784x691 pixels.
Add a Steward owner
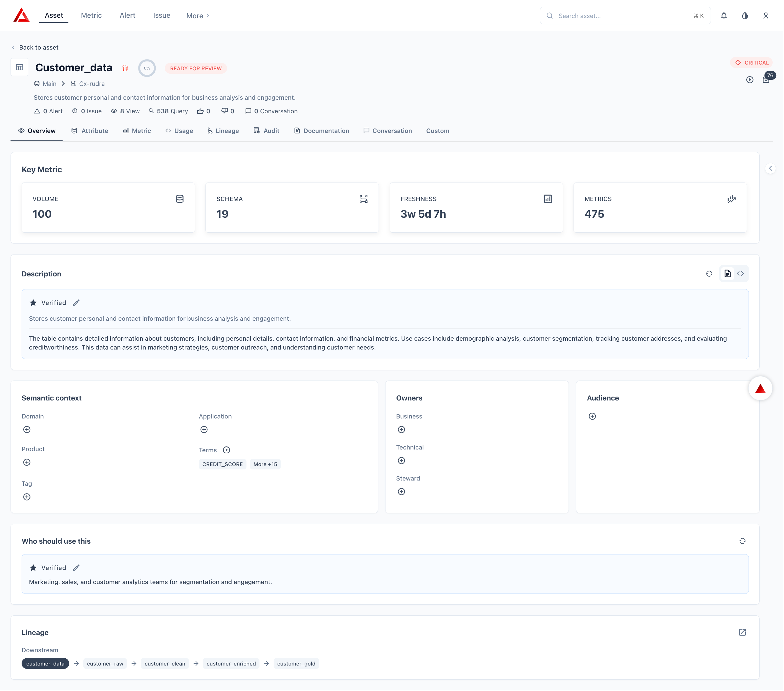pyautogui.click(x=402, y=492)
